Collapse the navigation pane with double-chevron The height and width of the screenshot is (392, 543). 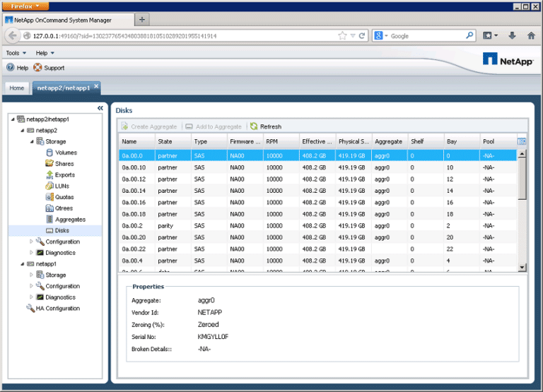click(100, 108)
